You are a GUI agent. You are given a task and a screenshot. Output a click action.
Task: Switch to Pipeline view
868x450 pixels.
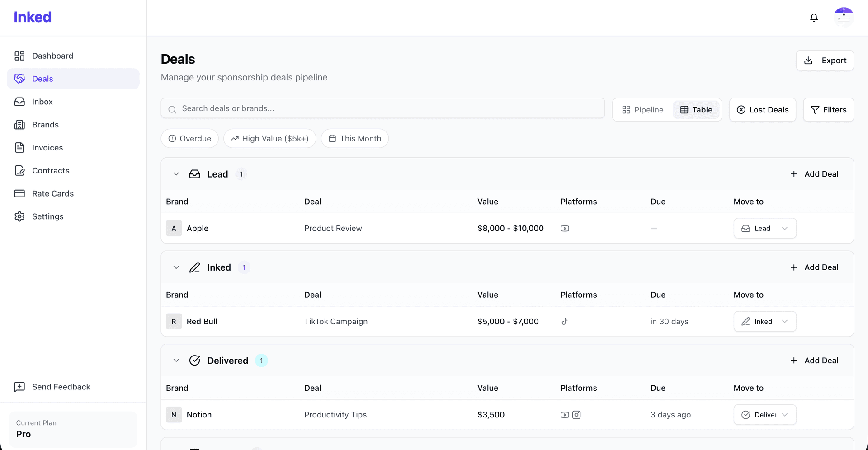click(x=642, y=110)
